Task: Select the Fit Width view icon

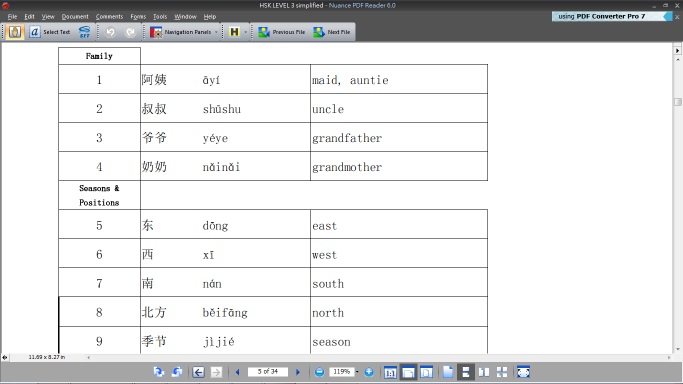Action: [408, 372]
